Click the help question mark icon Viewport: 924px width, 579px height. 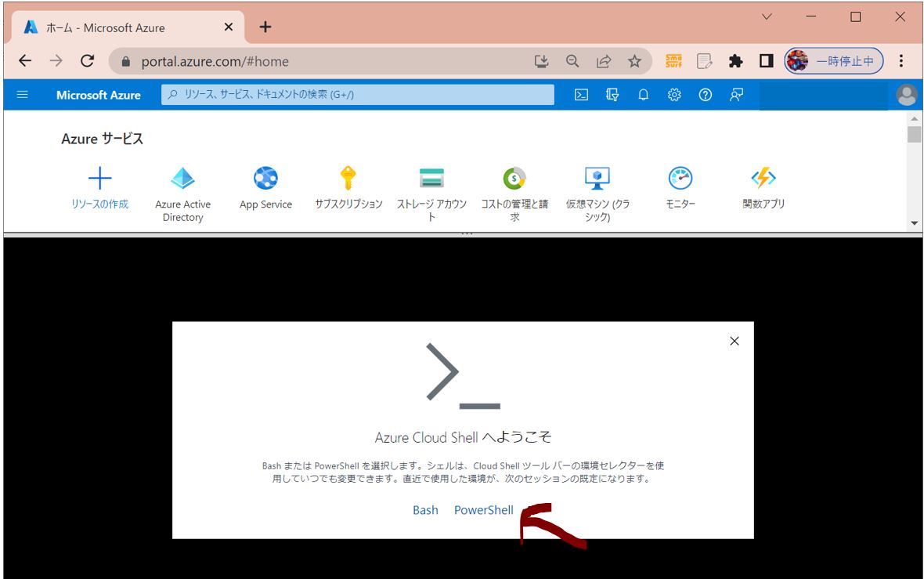tap(705, 95)
